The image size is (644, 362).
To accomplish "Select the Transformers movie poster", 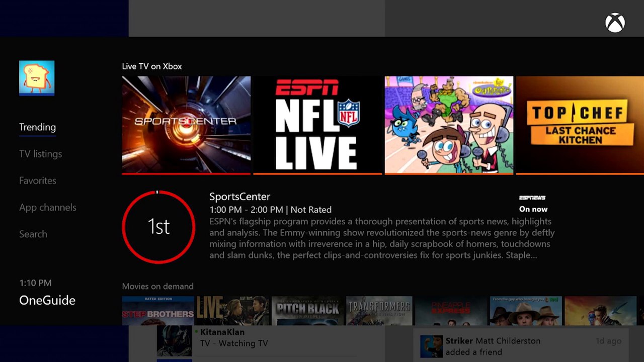I will [x=379, y=311].
